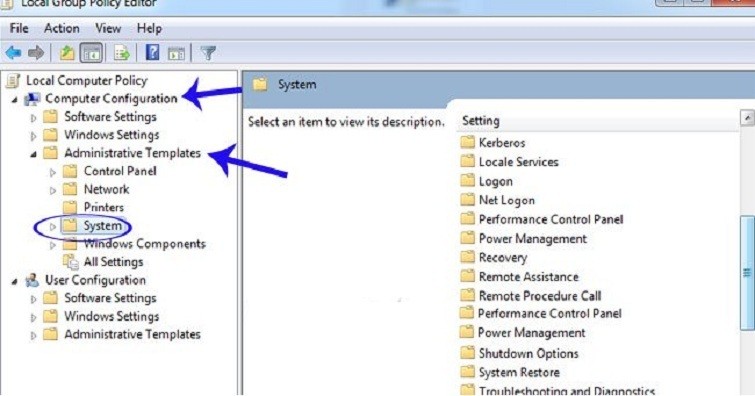Click the Net Logon folder icon

(467, 200)
